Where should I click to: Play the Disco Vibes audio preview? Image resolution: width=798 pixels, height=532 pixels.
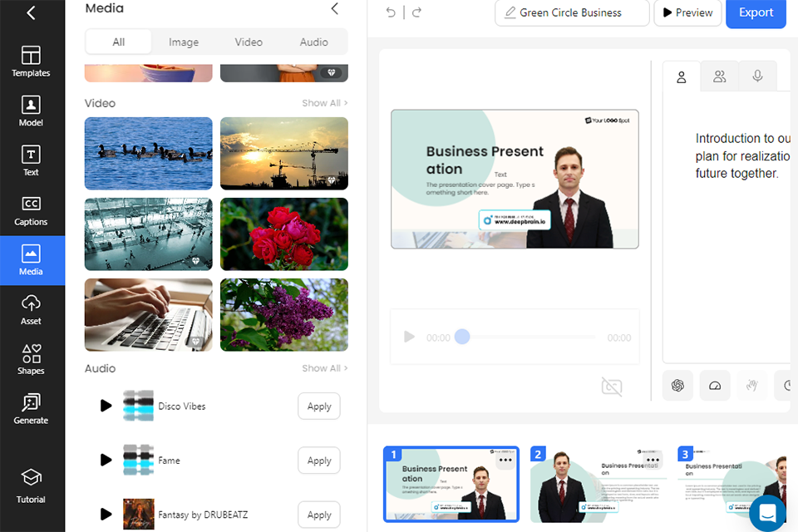point(106,406)
